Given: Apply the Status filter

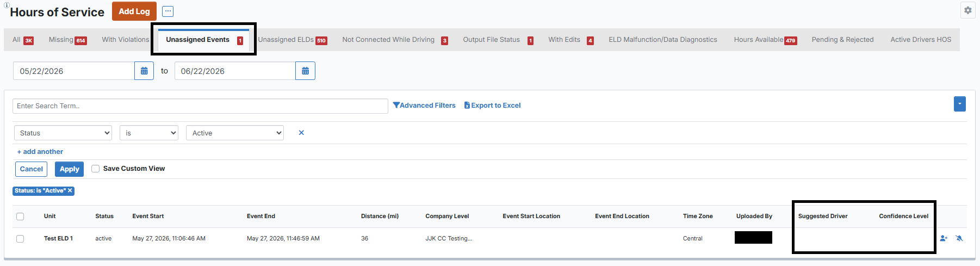Looking at the screenshot, I should [69, 169].
